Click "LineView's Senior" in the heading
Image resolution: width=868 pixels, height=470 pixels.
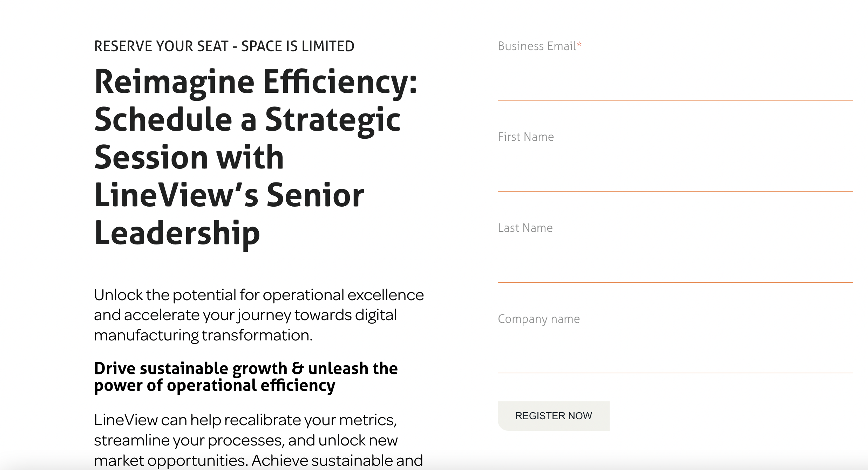229,195
